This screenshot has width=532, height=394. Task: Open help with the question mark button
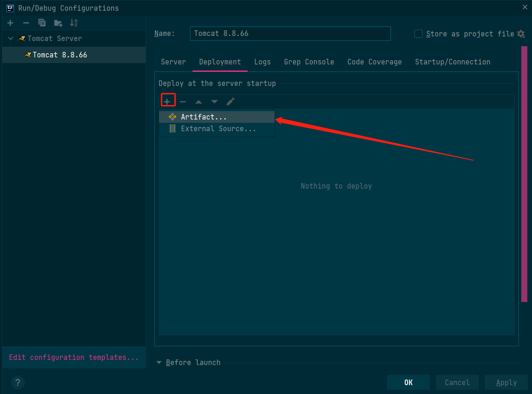tap(18, 382)
